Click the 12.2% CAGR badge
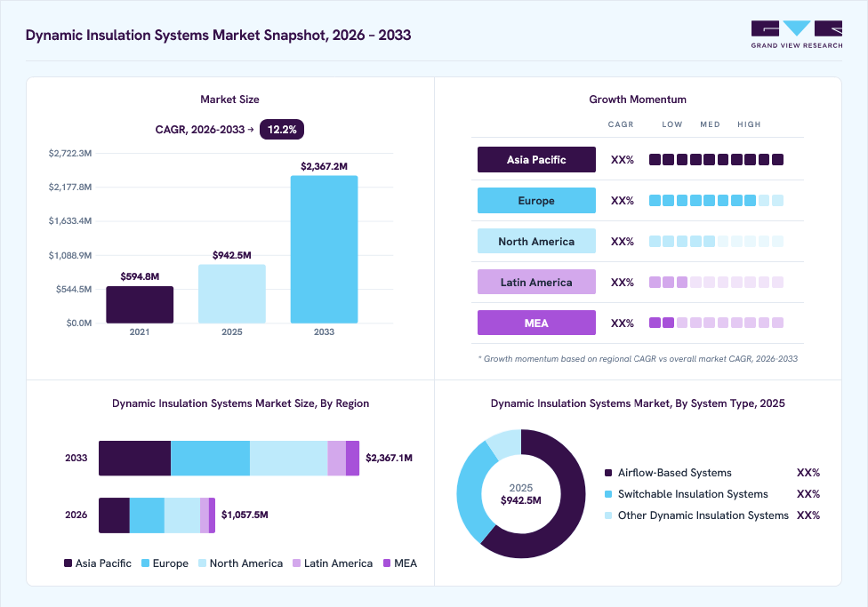Screen dimensions: 868x607 pyautogui.click(x=282, y=130)
